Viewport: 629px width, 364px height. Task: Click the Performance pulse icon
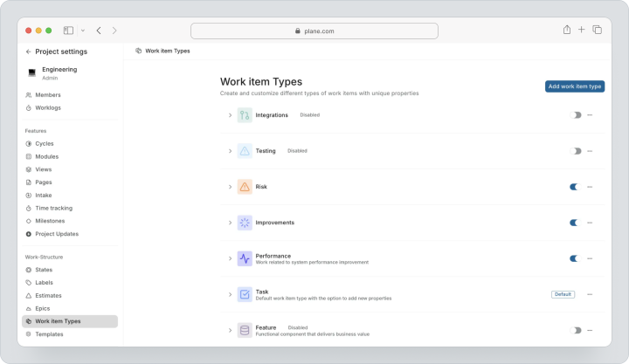tap(245, 258)
